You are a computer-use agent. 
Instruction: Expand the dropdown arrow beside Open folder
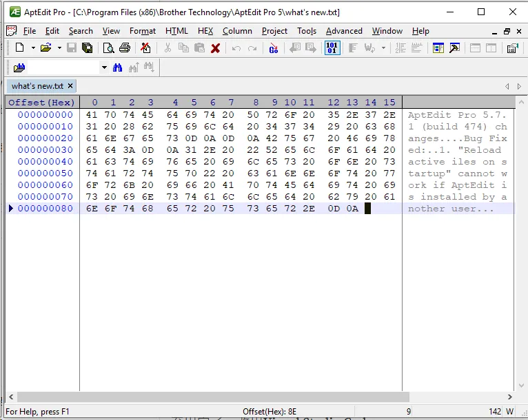[x=59, y=48]
